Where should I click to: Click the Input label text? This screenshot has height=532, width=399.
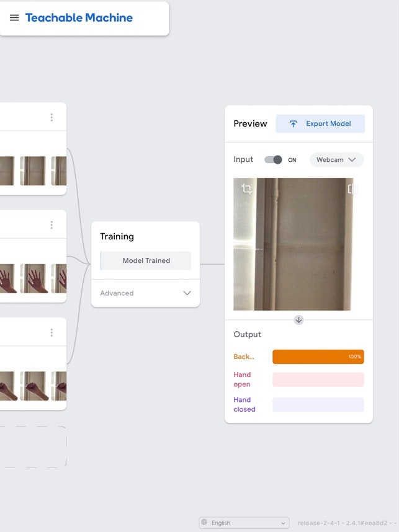tap(243, 159)
